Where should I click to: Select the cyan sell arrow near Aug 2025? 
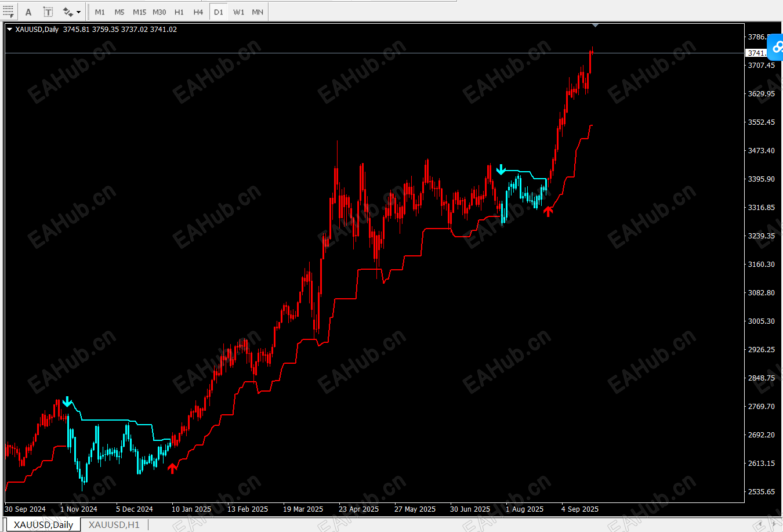[501, 169]
